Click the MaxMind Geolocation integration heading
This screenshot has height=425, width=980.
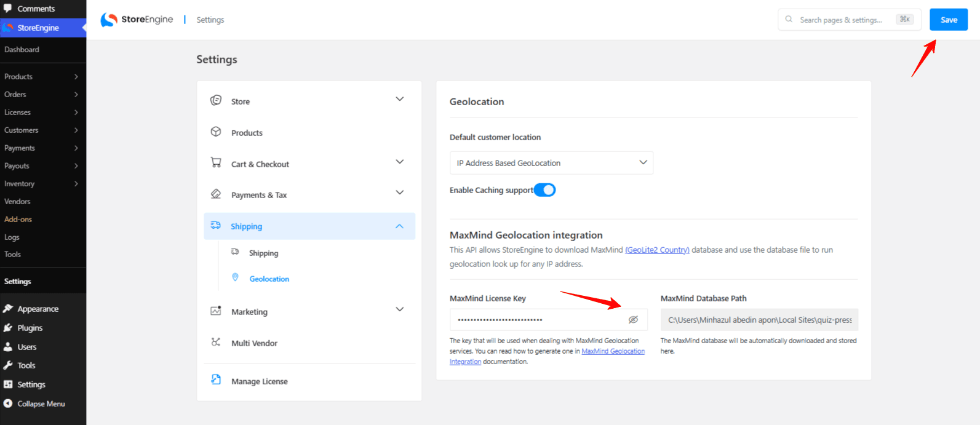[526, 235]
